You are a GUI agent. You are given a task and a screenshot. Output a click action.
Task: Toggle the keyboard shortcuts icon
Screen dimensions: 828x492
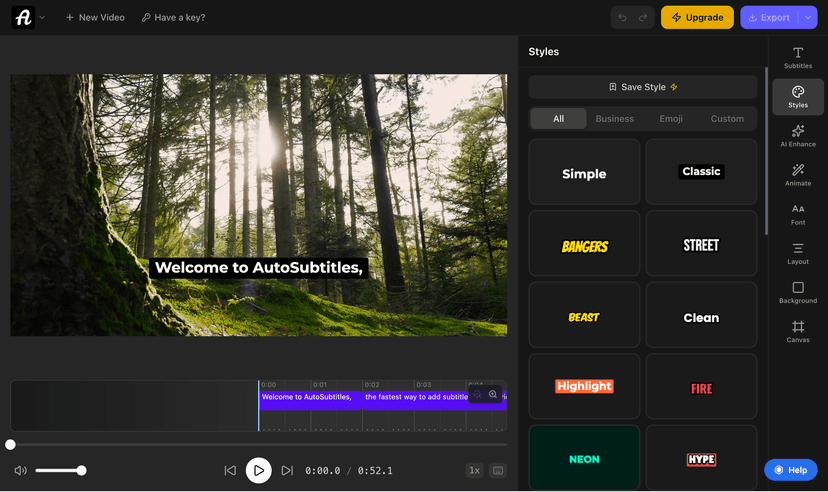click(497, 470)
